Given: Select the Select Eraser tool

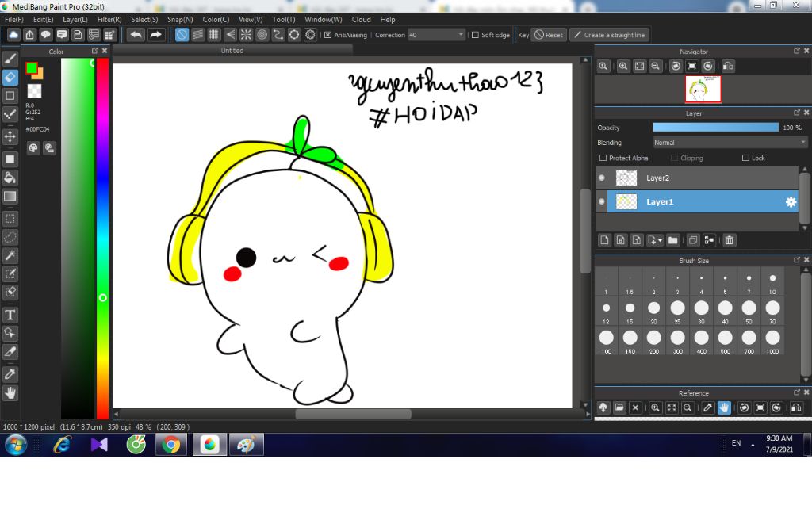Looking at the screenshot, I should [10, 292].
